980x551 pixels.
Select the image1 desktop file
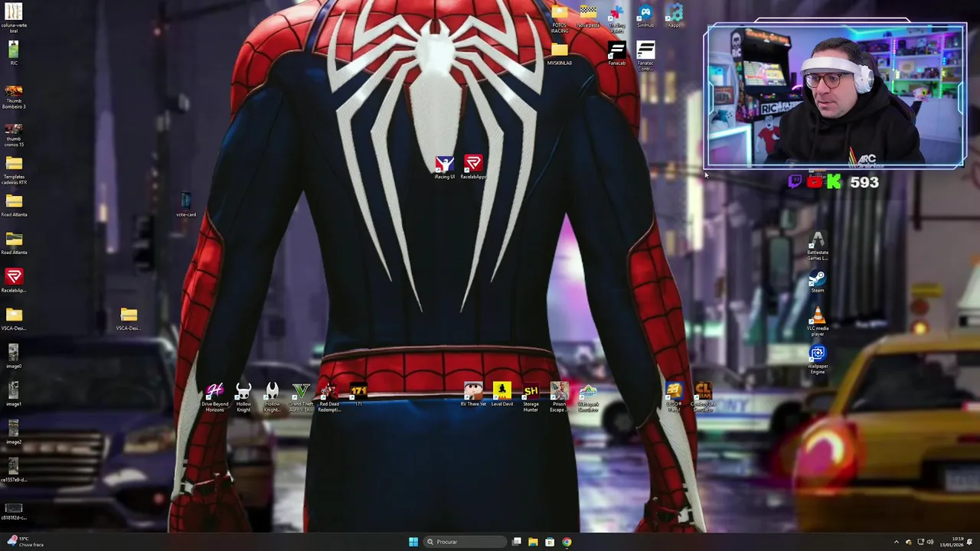click(14, 394)
